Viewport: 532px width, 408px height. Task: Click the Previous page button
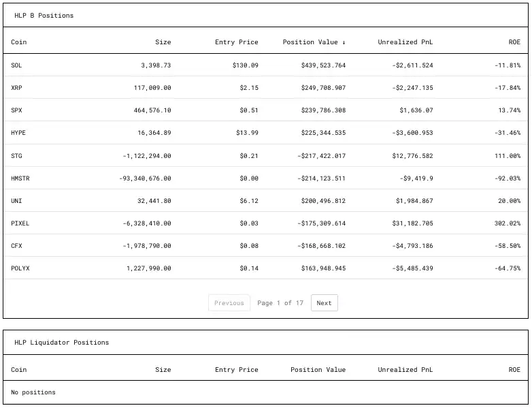coord(229,303)
